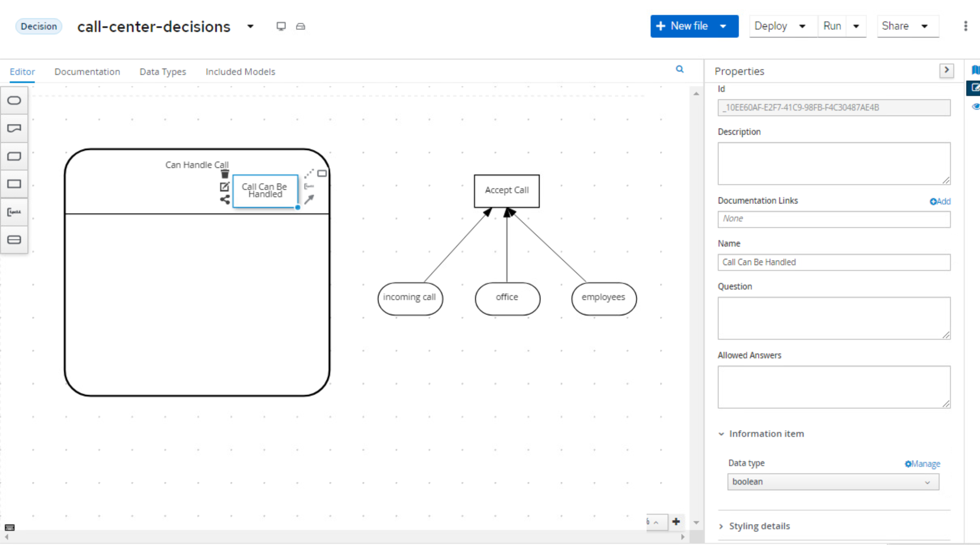The height and width of the screenshot is (545, 980).
Task: Toggle the Included Models tab visibility
Action: [240, 71]
